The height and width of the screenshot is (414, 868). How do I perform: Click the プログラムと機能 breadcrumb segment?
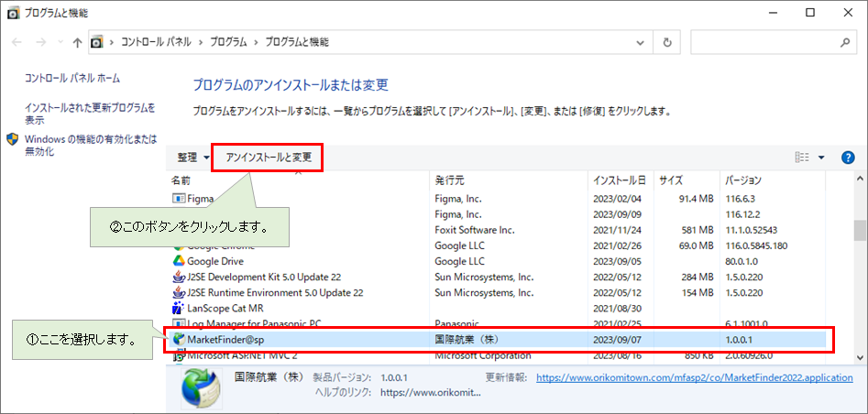tap(297, 43)
